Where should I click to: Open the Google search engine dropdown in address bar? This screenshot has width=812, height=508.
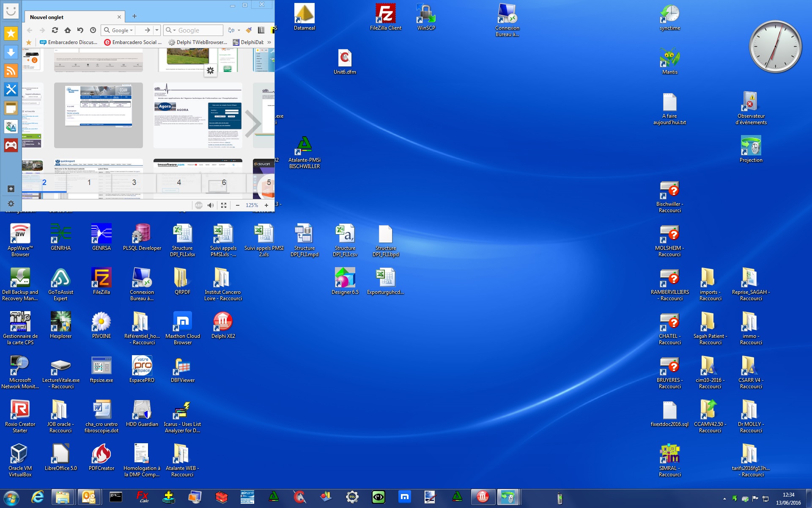click(119, 30)
